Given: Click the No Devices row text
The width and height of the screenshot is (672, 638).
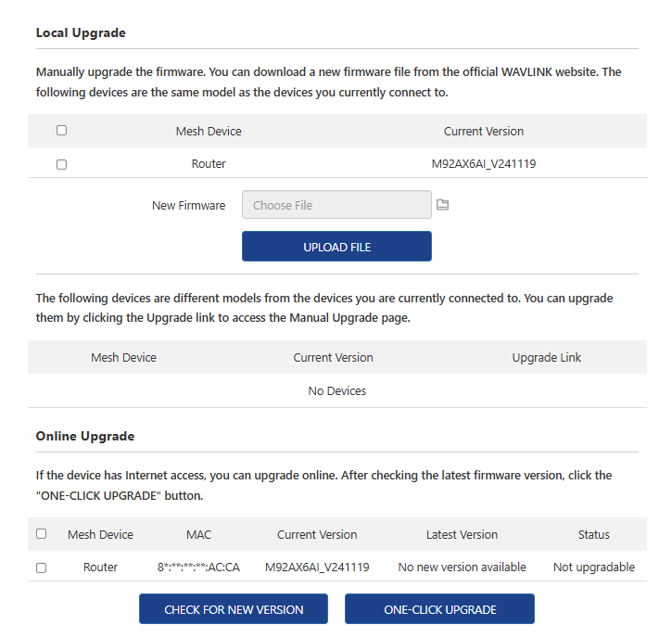Looking at the screenshot, I should tap(336, 390).
